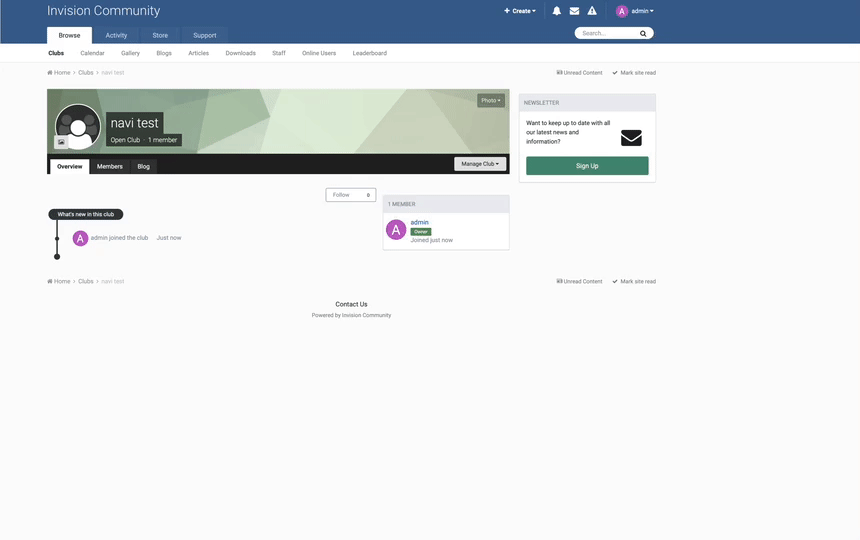Click the newsletter envelope icon
860x540 pixels.
point(631,138)
